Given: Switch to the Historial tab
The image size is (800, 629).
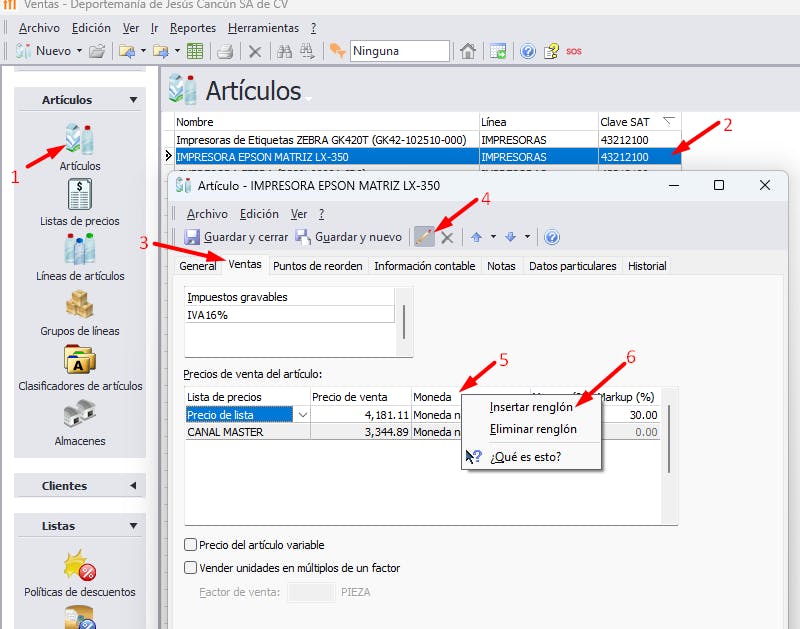Looking at the screenshot, I should point(647,266).
